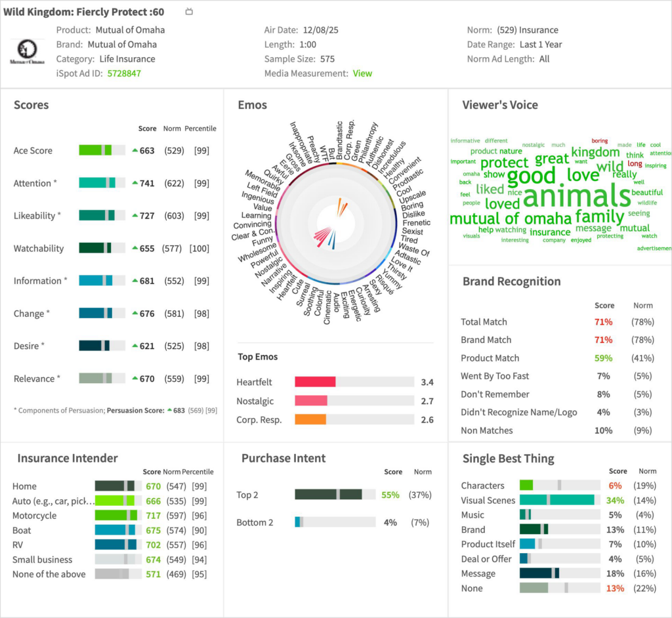Click the Total Match score 71%

point(604,322)
